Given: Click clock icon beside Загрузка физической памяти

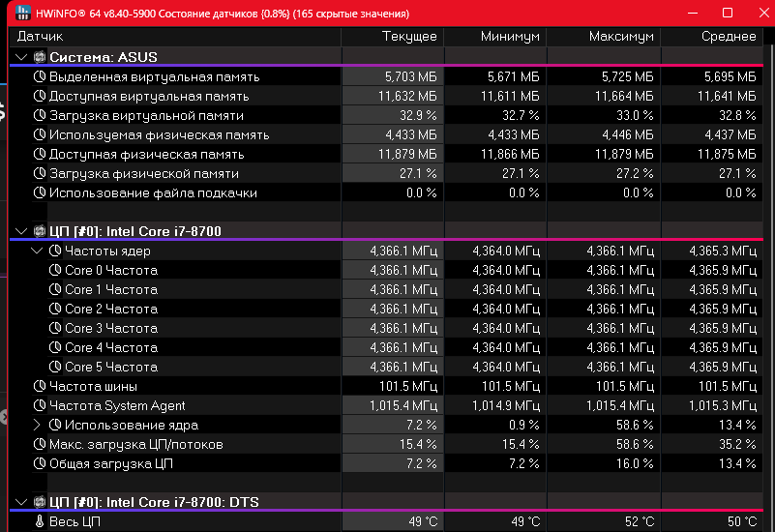Looking at the screenshot, I should click(x=40, y=173).
